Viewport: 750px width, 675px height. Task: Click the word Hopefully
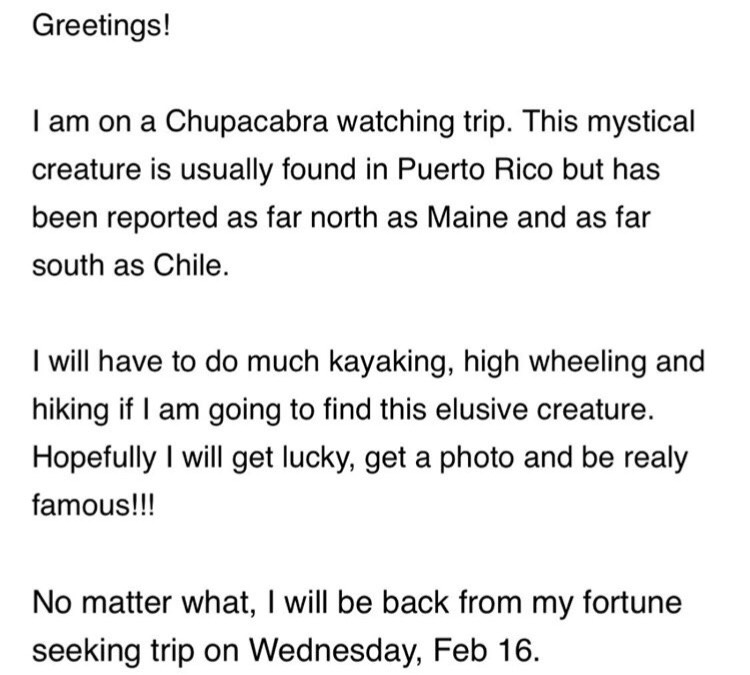coord(94,458)
